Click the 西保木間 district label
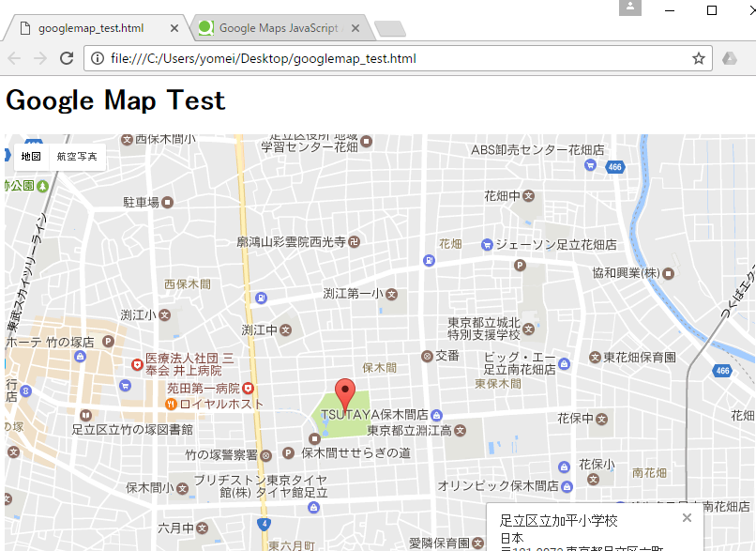The width and height of the screenshot is (756, 551). pyautogui.click(x=188, y=284)
